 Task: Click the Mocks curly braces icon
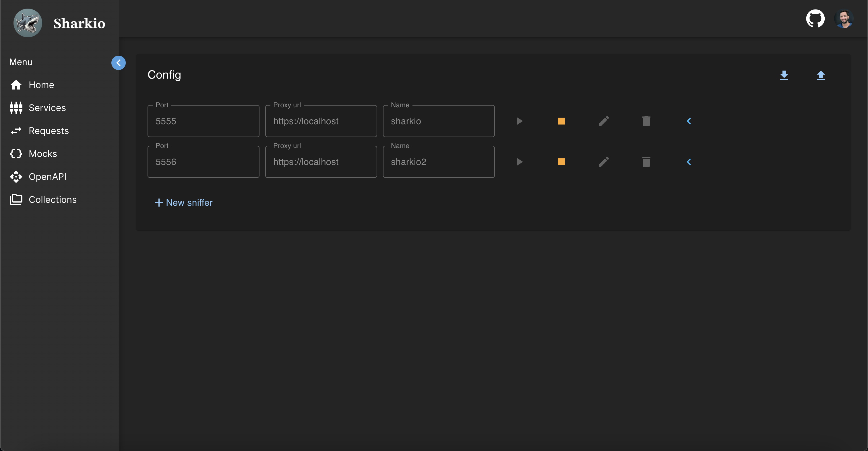[16, 153]
